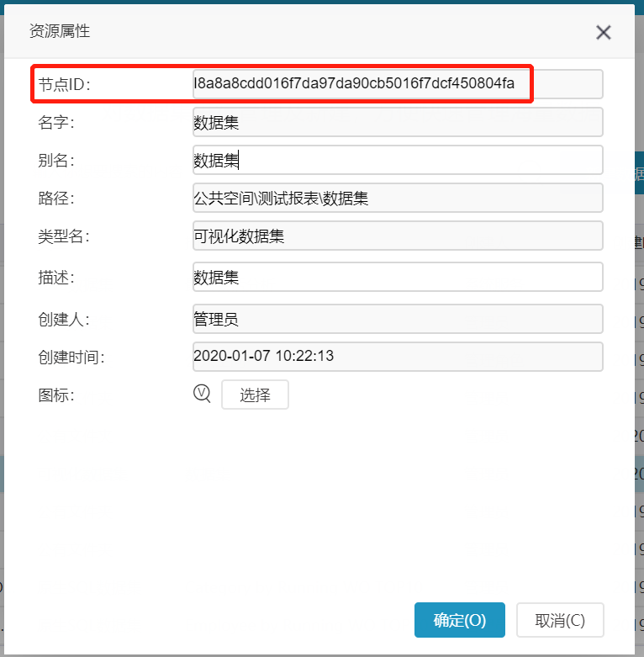Click the 创建时间 label

tap(71, 357)
